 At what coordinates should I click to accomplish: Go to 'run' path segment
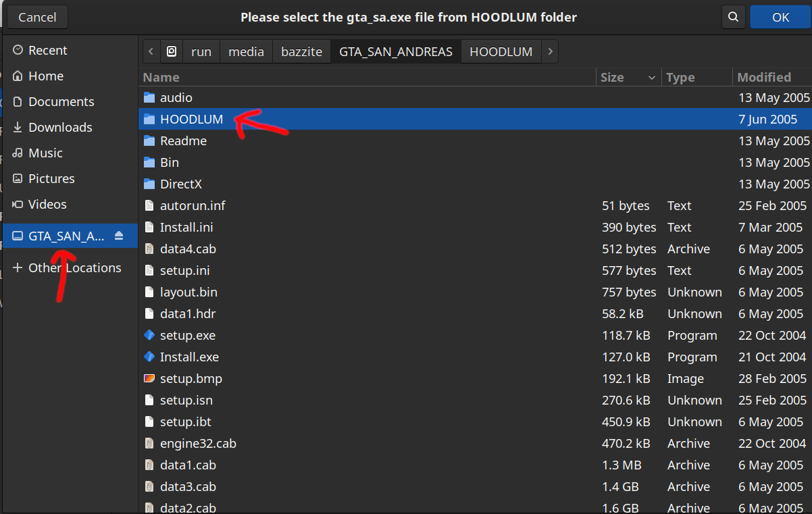201,51
